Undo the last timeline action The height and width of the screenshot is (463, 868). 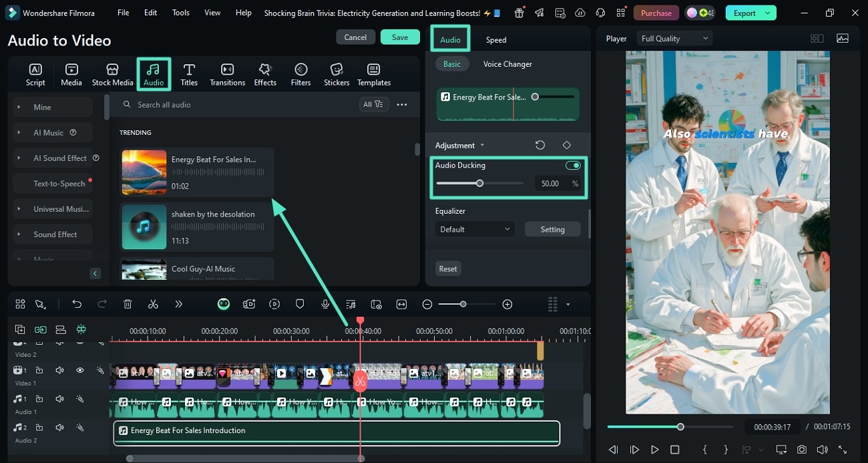pos(77,304)
